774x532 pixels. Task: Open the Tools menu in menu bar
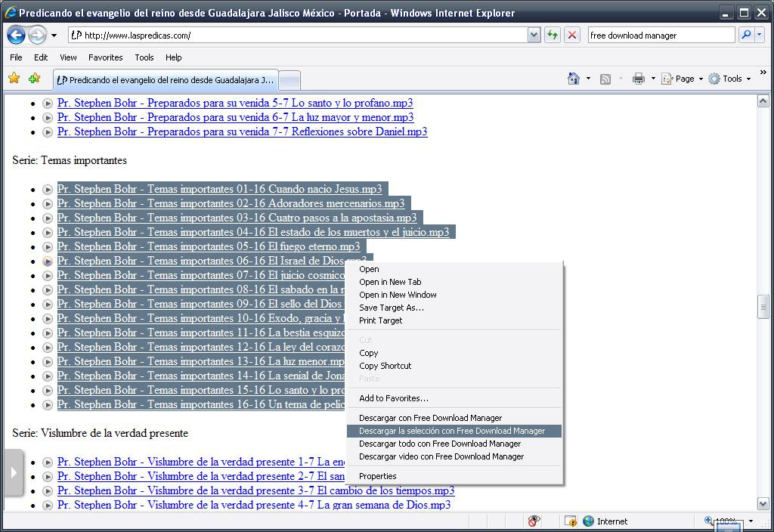[144, 57]
